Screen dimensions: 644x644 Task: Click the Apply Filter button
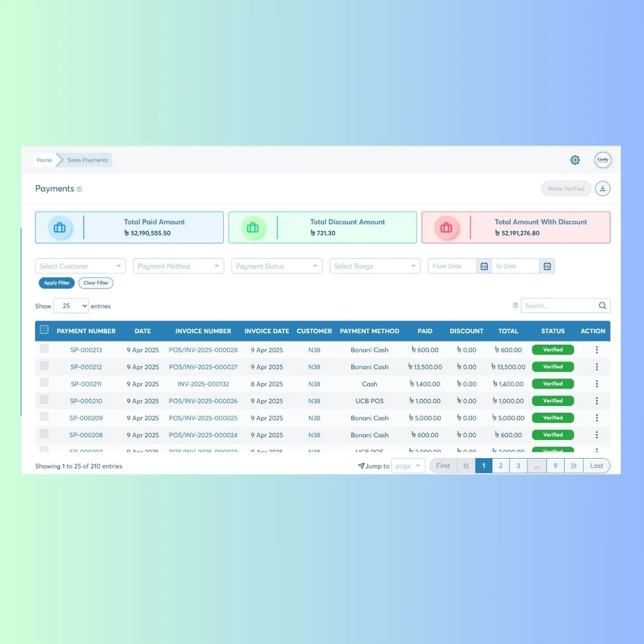[56, 282]
